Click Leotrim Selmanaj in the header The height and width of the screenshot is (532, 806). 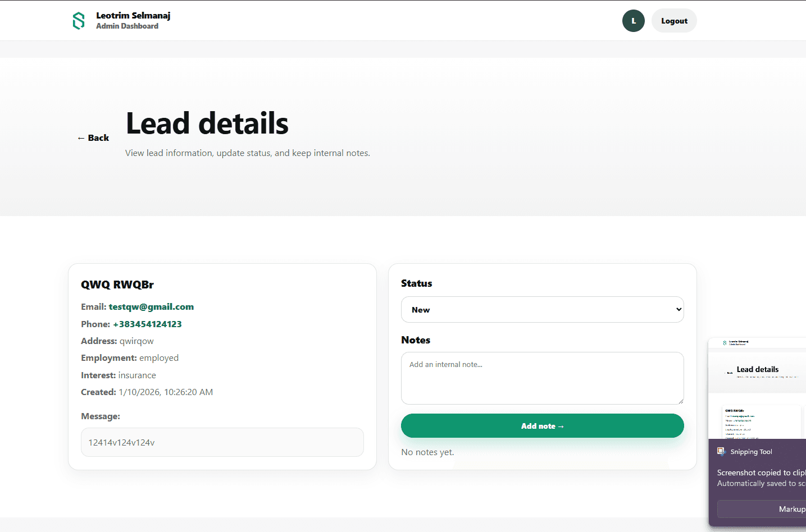click(x=133, y=15)
